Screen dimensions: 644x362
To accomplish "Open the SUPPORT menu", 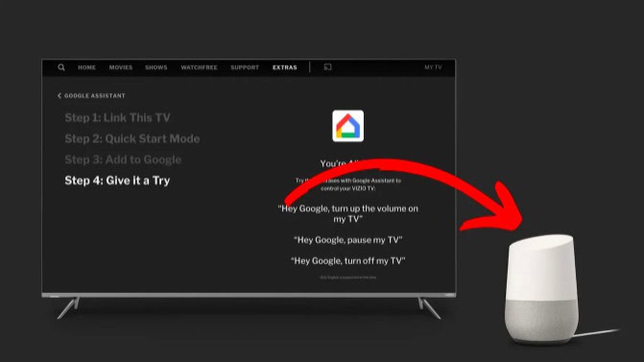I will pos(245,67).
